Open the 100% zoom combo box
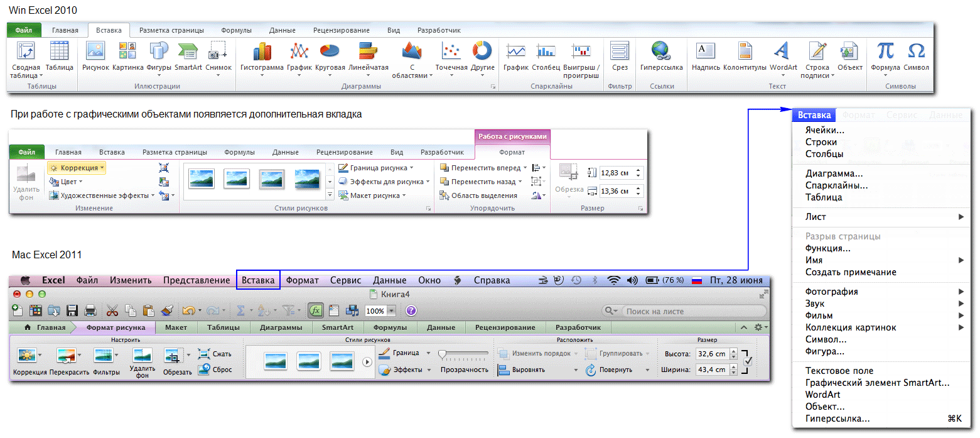980x438 pixels. 381,310
